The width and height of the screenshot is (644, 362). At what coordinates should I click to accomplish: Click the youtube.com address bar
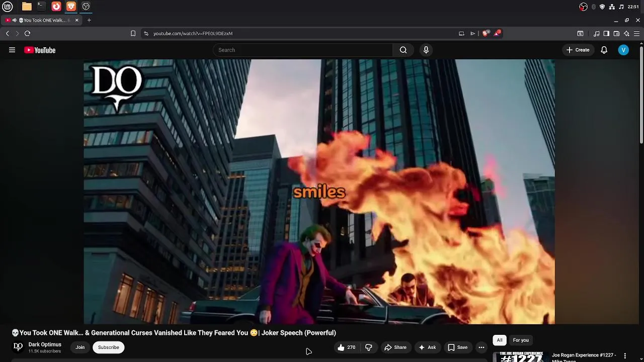coord(302,33)
